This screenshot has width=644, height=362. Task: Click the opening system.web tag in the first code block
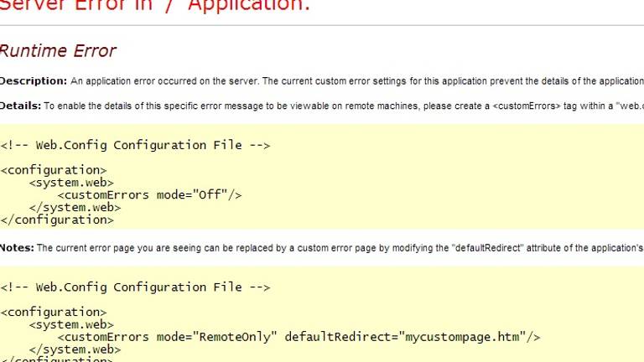click(71, 183)
